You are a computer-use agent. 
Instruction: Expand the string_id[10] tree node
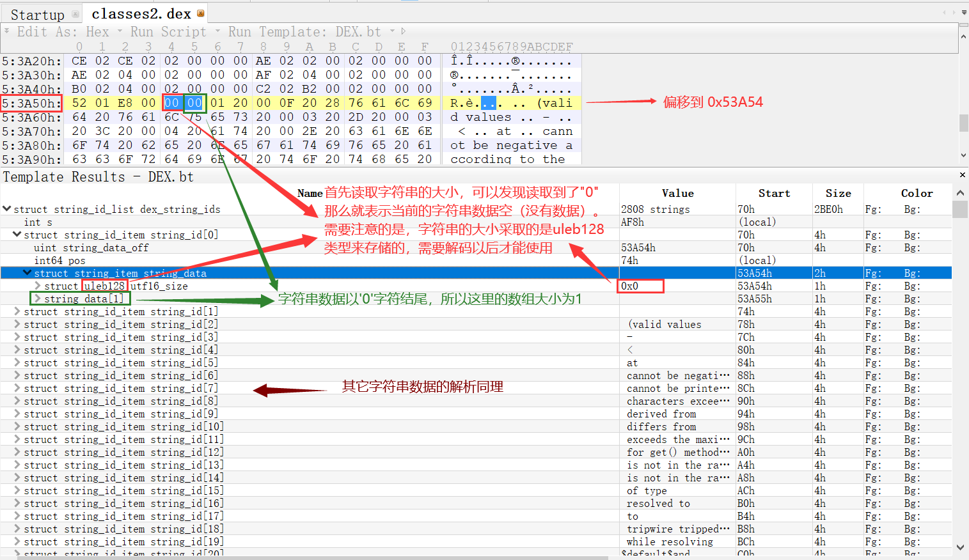pos(17,426)
